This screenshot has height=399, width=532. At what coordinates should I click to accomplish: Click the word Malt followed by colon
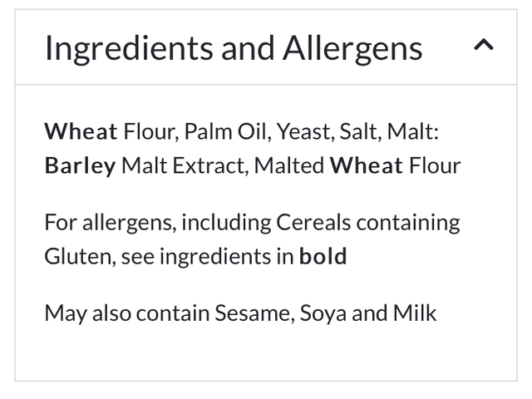tap(412, 131)
